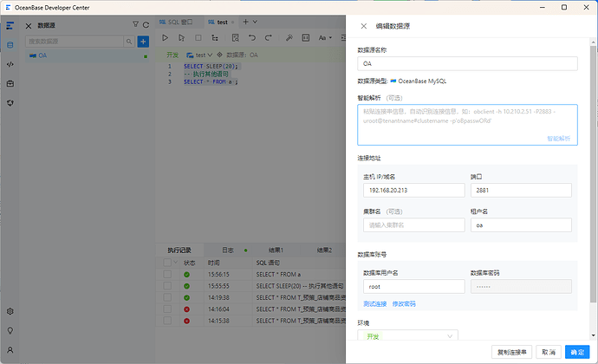
Task: Click the SELECT * FROM a record text
Action: [x=278, y=275]
